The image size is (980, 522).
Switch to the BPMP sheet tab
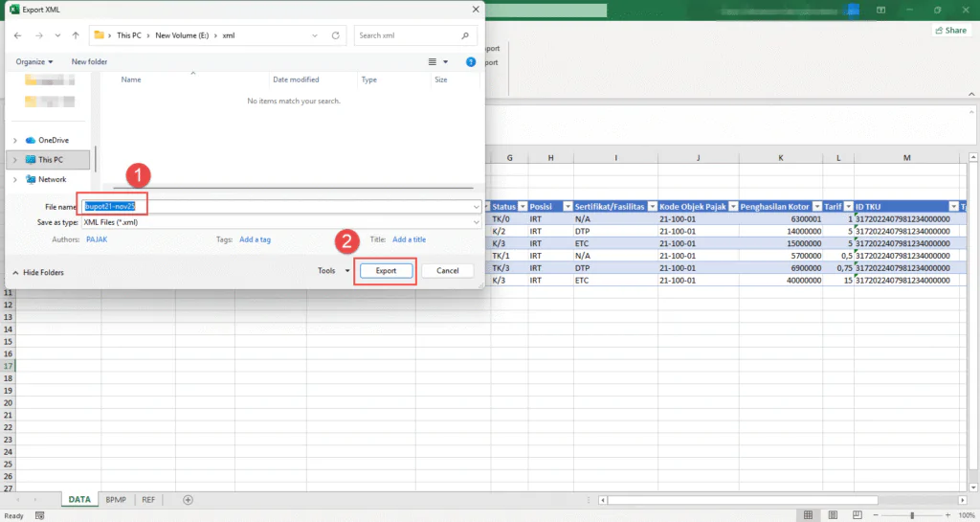point(116,500)
